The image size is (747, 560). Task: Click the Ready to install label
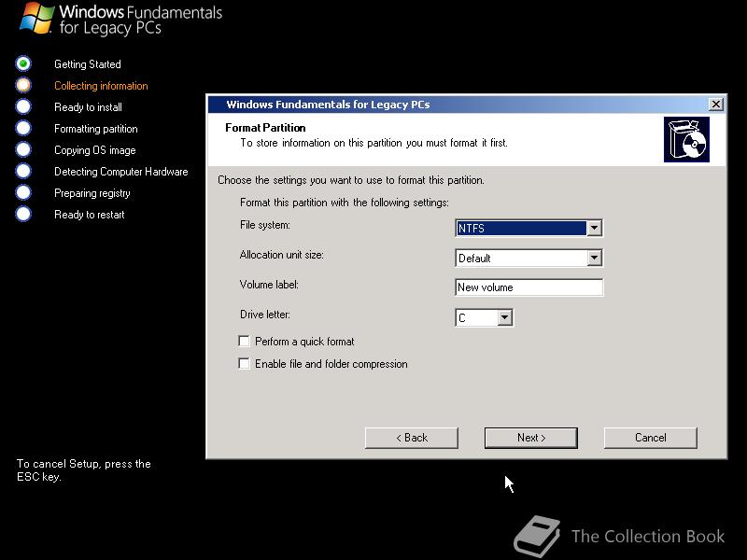(x=88, y=107)
